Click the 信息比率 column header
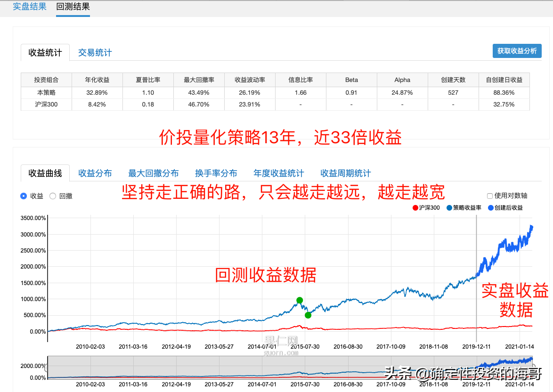 (x=301, y=80)
